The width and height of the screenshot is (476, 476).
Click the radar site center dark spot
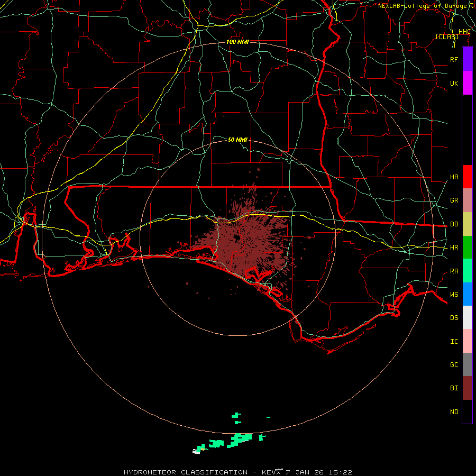pos(237,237)
